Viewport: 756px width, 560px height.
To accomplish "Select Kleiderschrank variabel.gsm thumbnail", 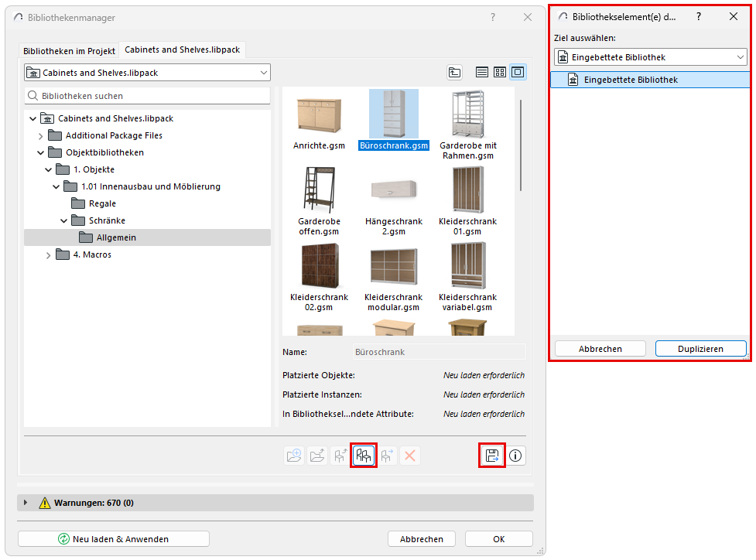I will tap(467, 277).
